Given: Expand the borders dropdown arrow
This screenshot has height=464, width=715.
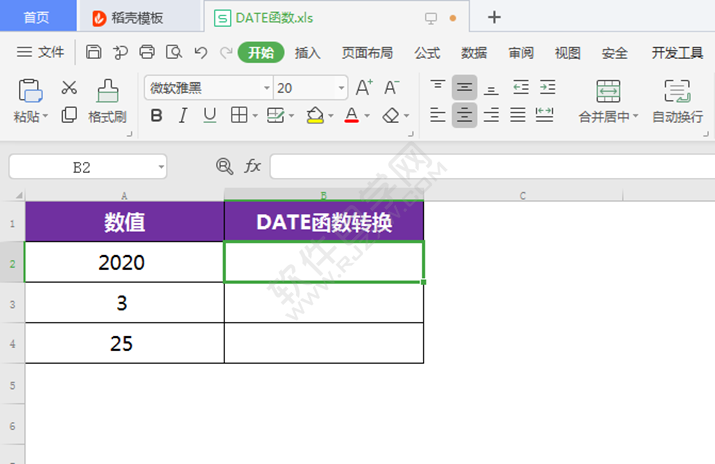Looking at the screenshot, I should point(255,116).
